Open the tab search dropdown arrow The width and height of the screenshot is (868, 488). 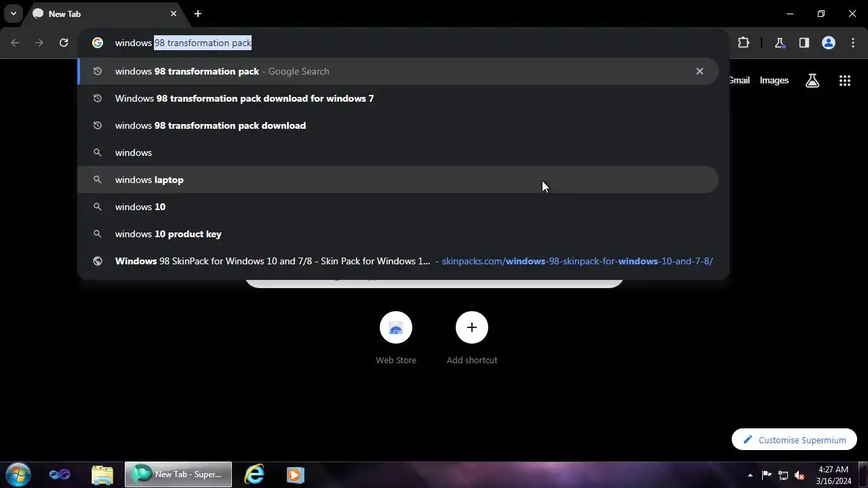pyautogui.click(x=14, y=14)
